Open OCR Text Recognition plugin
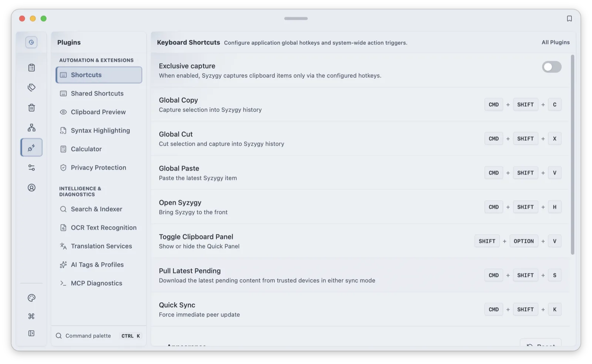This screenshot has width=592, height=364. (99, 228)
